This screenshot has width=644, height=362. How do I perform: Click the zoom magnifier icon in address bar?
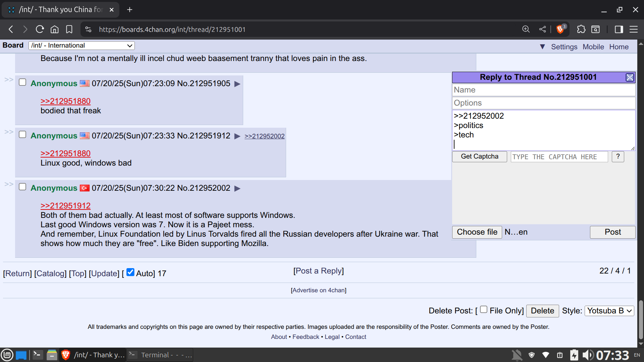coord(526,29)
